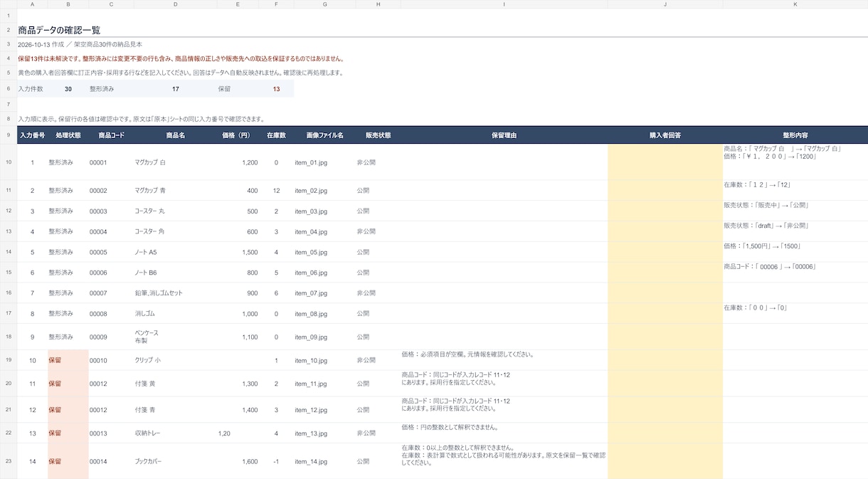The height and width of the screenshot is (479, 868).
Task: Click 保留 status in クリップ 小 row
Action: (55, 360)
